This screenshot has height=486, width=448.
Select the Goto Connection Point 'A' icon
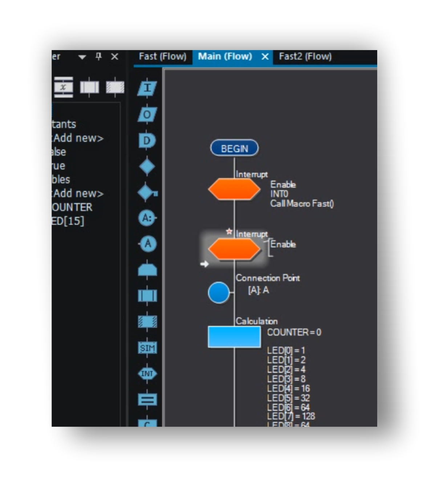pos(147,244)
